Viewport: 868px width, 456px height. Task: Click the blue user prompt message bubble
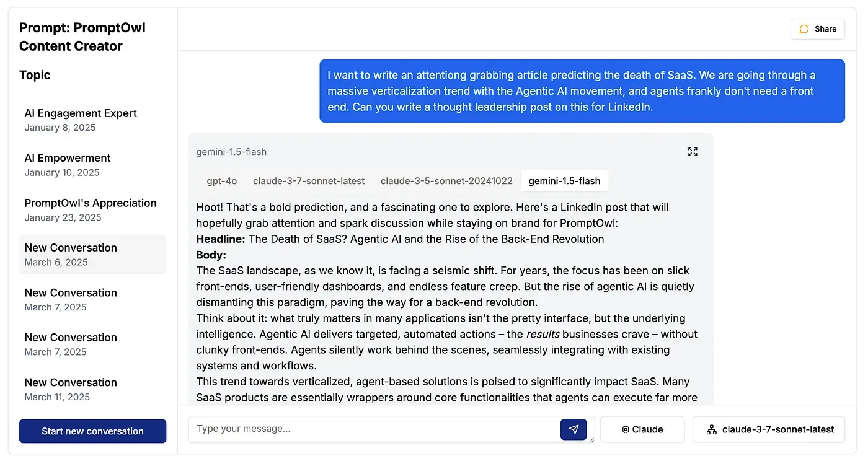click(x=582, y=91)
